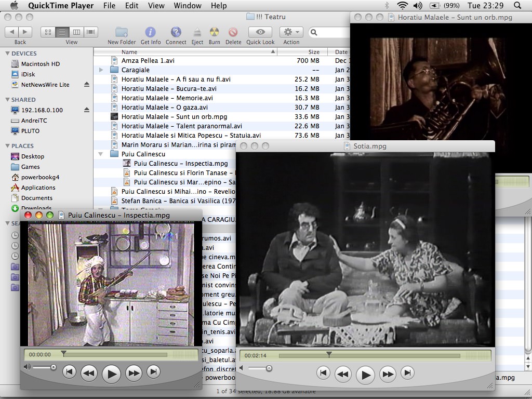Switch Finder to Cover Flow view
Viewport: 532px width, 399px height.
click(91, 32)
